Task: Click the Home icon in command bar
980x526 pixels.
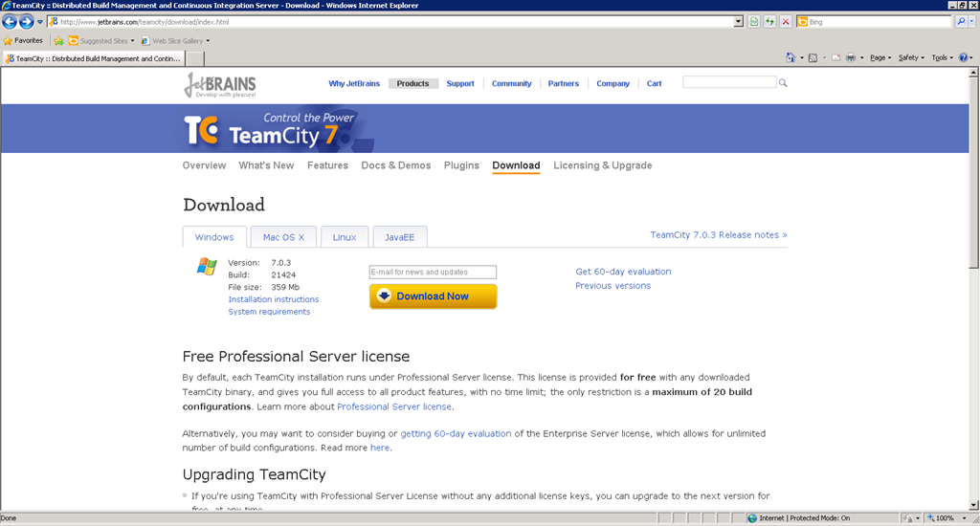Action: (x=791, y=57)
